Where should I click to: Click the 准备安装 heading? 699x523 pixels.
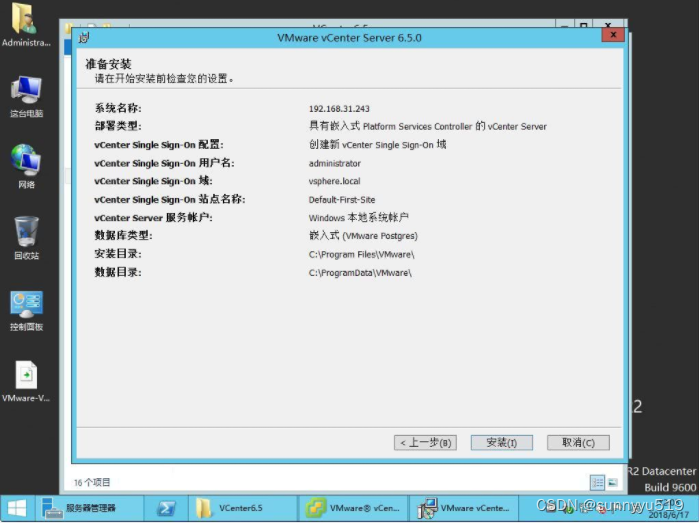pos(108,64)
